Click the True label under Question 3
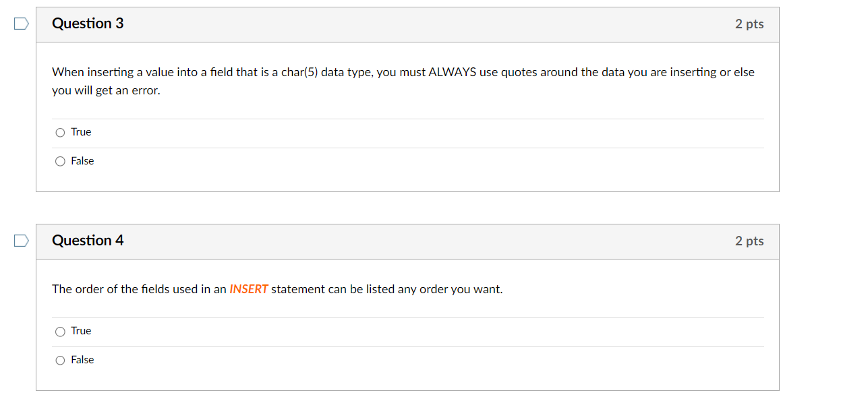The height and width of the screenshot is (397, 868). [x=82, y=132]
